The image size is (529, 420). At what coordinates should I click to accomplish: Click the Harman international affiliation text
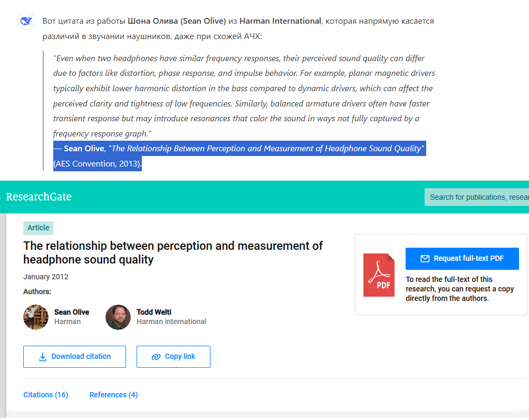coord(171,321)
